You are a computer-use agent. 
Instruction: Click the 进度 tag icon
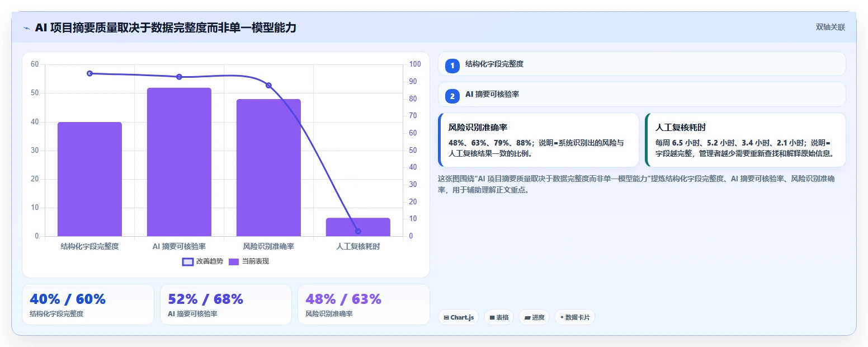(x=527, y=318)
